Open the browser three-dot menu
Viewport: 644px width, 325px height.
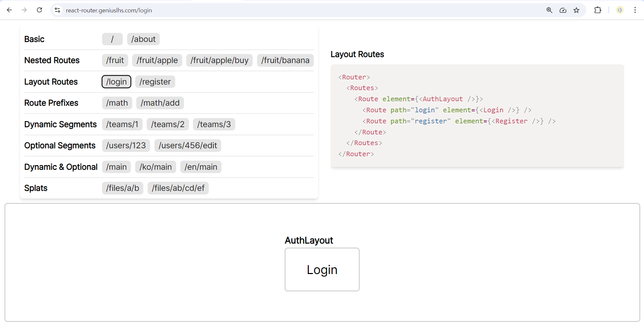pyautogui.click(x=635, y=10)
